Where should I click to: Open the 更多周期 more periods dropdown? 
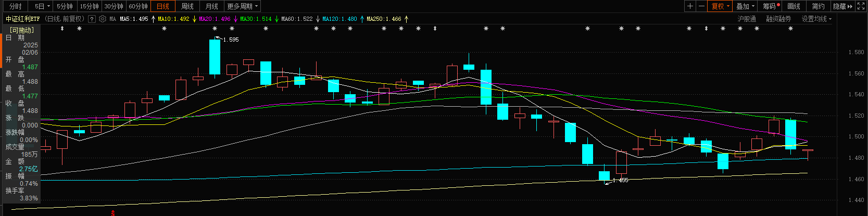tap(242, 6)
